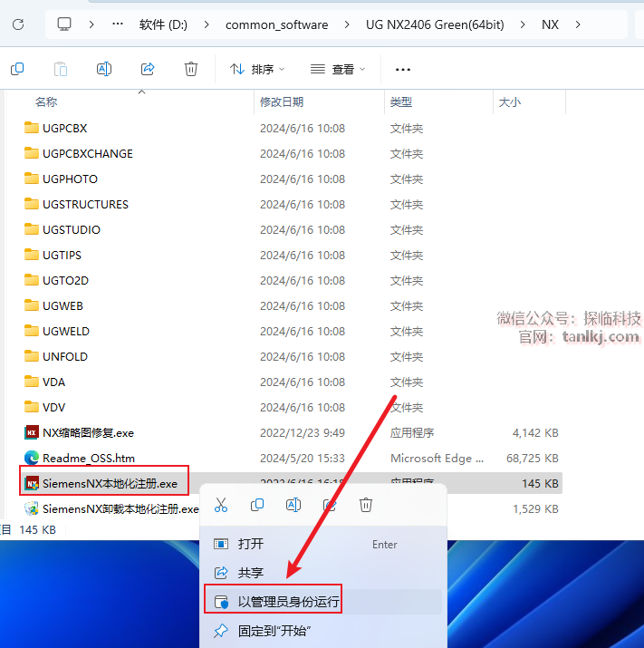Click the refresh icon beside the address bar
Screen dimensions: 644x648
point(18,24)
